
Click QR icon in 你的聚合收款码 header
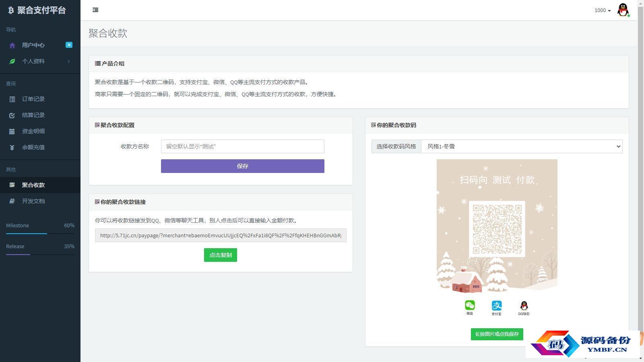374,125
